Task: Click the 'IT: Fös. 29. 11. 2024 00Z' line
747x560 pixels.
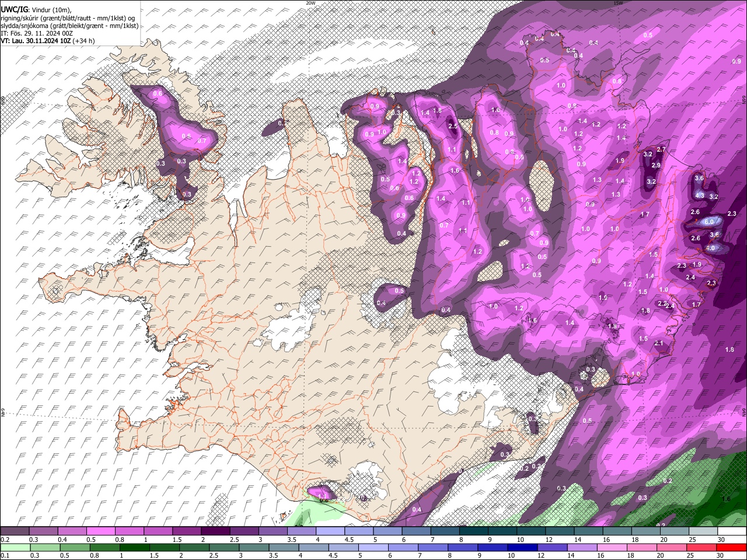Action: point(37,33)
